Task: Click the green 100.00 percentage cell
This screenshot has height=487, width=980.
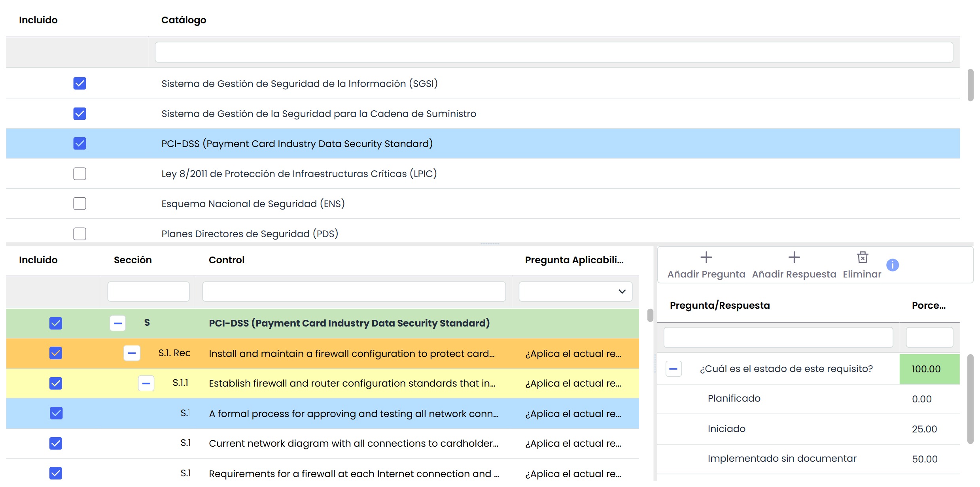Action: (929, 369)
